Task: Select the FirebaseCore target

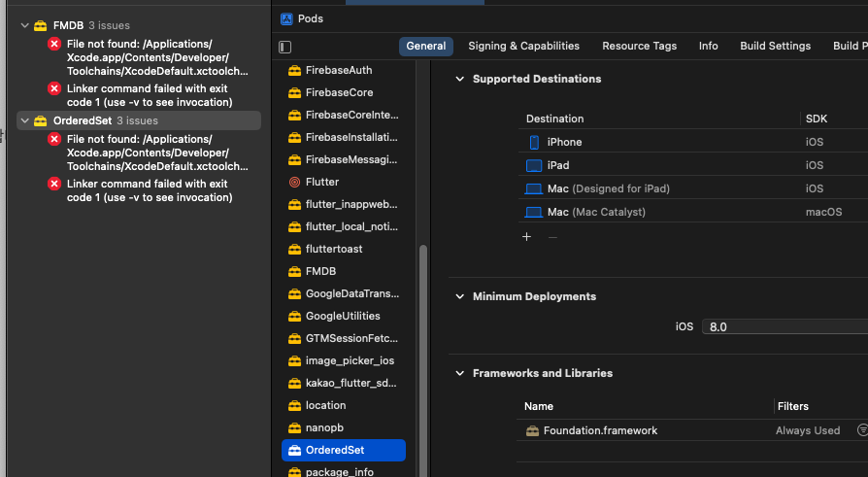Action: tap(344, 92)
